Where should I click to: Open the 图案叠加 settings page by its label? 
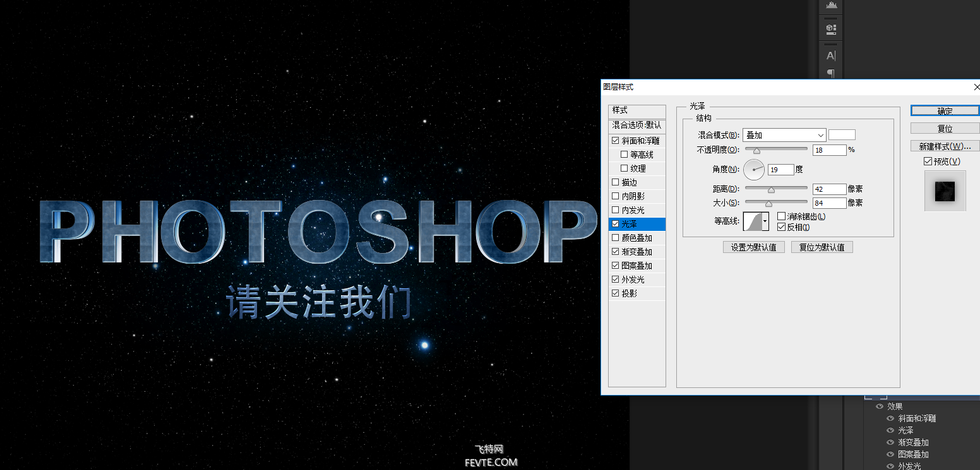[x=636, y=266]
